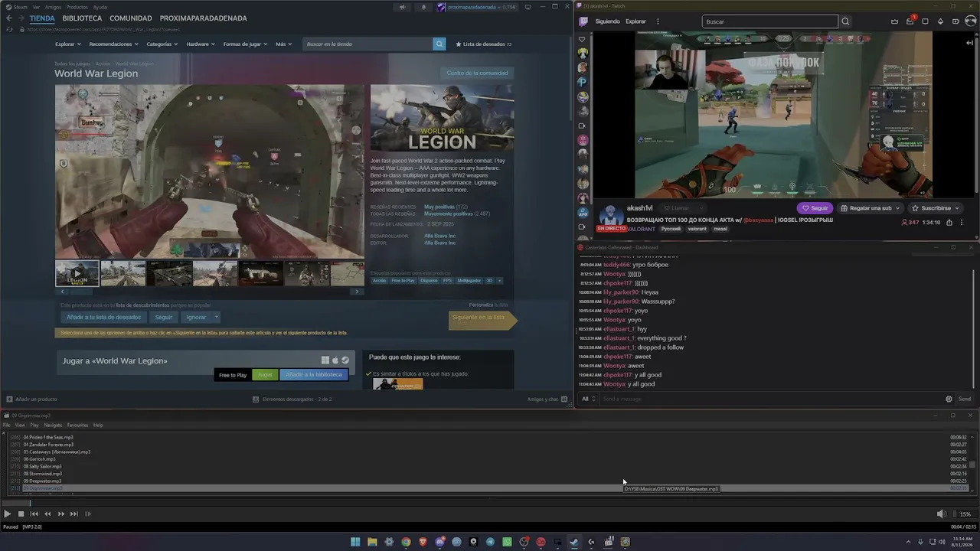
Task: Click Twitch search magnifier button
Action: [845, 21]
